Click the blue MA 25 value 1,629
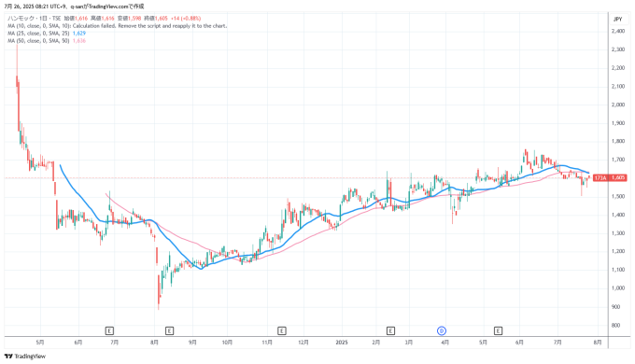This screenshot has height=364, width=635. click(x=79, y=34)
